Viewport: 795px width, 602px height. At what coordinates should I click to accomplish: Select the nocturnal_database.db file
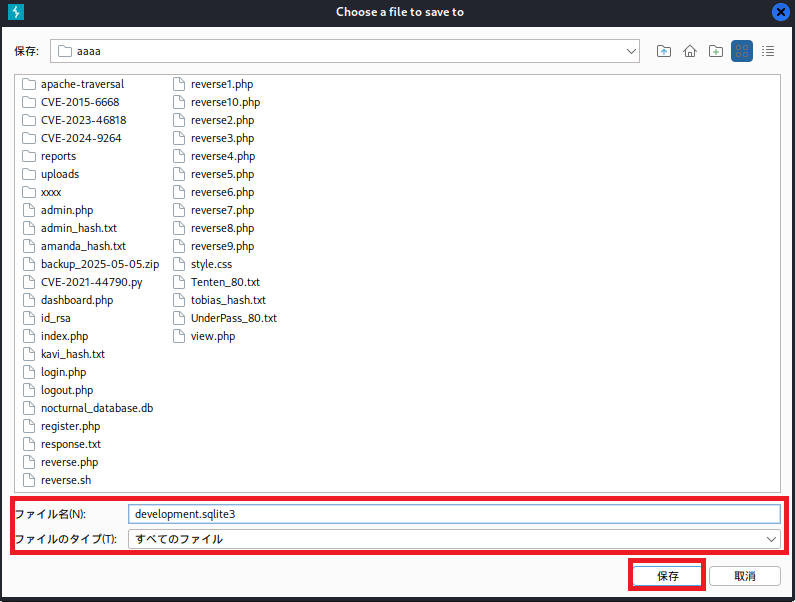click(x=96, y=408)
